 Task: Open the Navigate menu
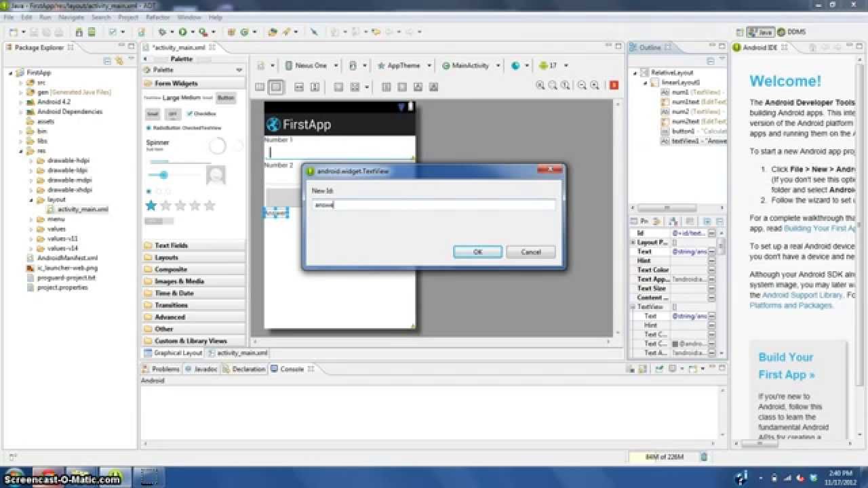click(71, 17)
